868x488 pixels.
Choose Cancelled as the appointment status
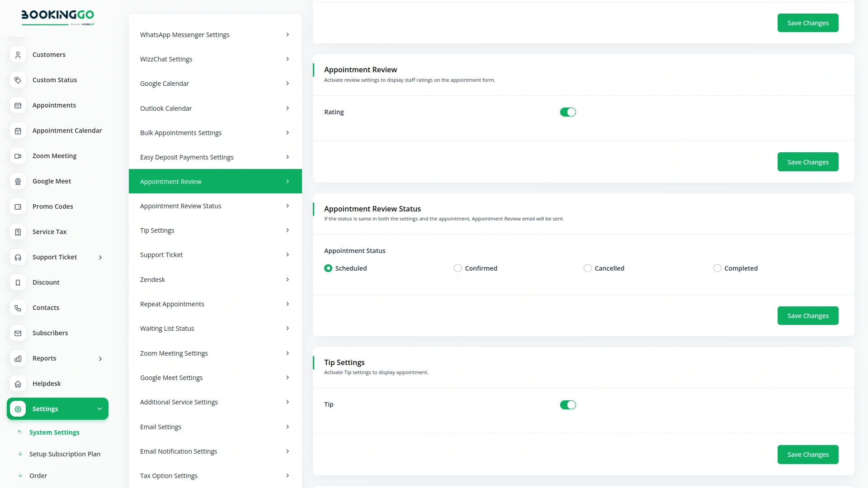point(587,268)
